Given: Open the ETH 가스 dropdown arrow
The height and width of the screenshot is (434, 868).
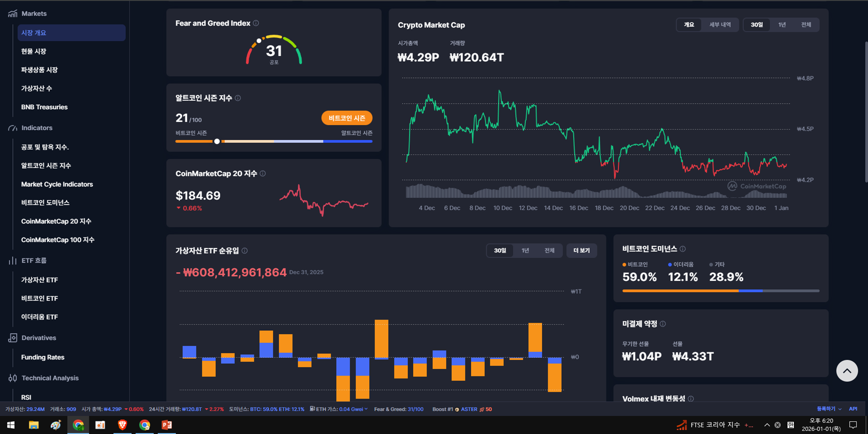Looking at the screenshot, I should (x=366, y=409).
